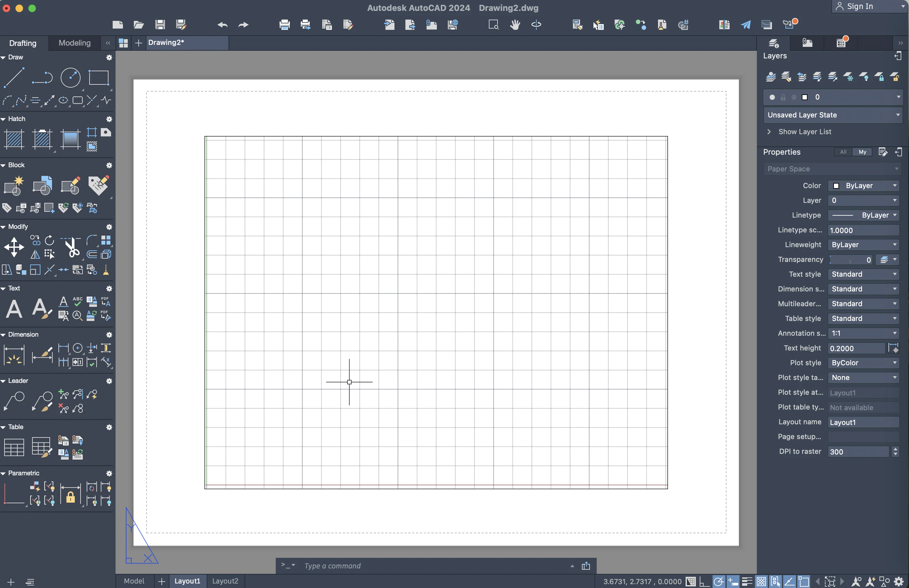
Task: Show All properties filter
Action: coord(843,152)
